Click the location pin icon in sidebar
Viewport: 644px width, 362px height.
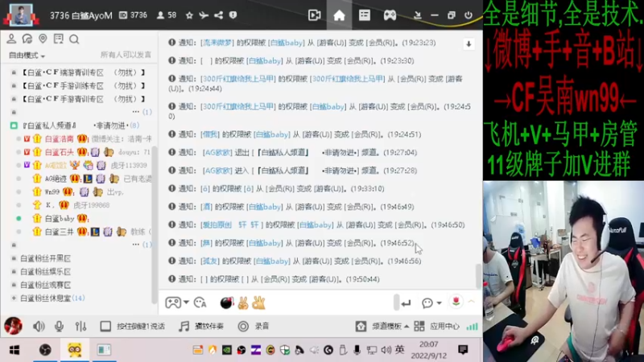tap(43, 39)
